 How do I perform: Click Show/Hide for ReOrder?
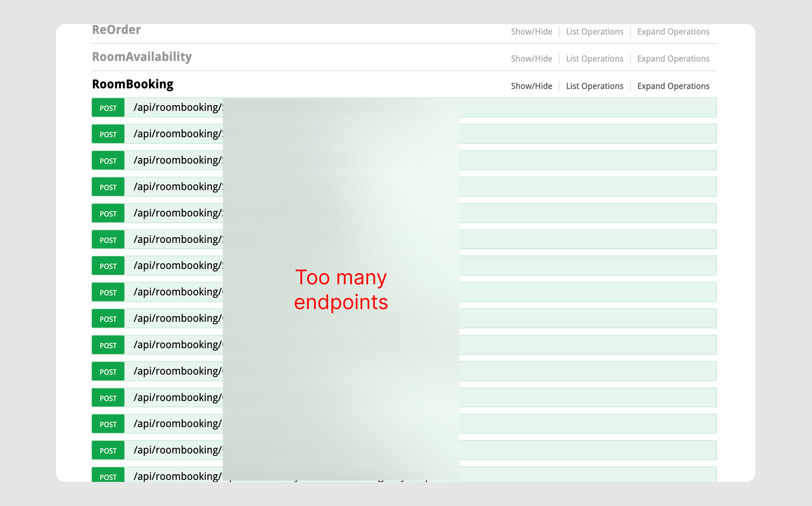[x=531, y=32]
